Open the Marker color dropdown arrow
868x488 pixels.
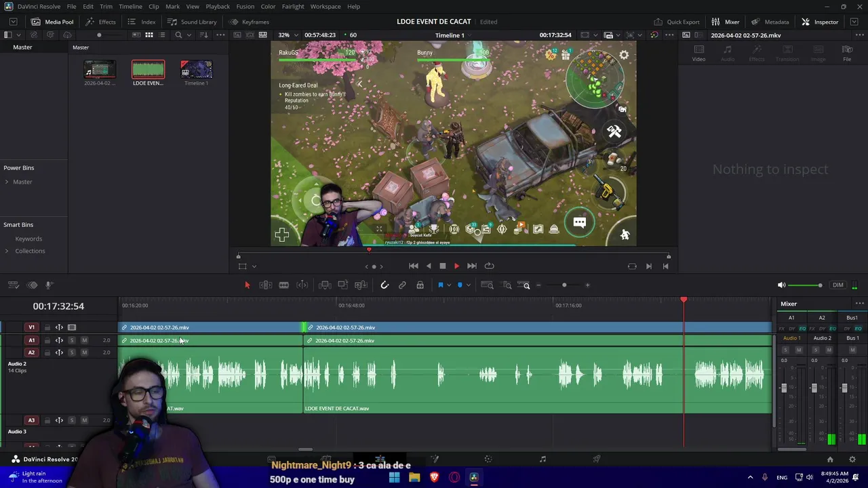tap(468, 285)
